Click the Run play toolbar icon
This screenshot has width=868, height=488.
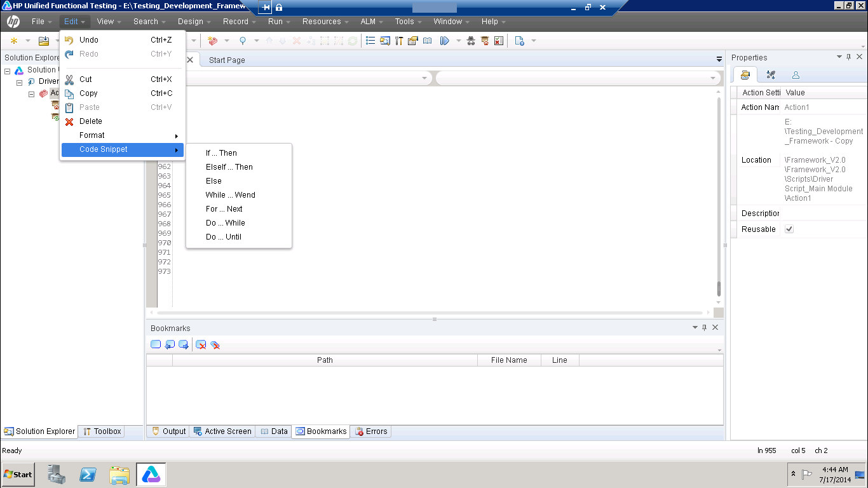point(445,41)
